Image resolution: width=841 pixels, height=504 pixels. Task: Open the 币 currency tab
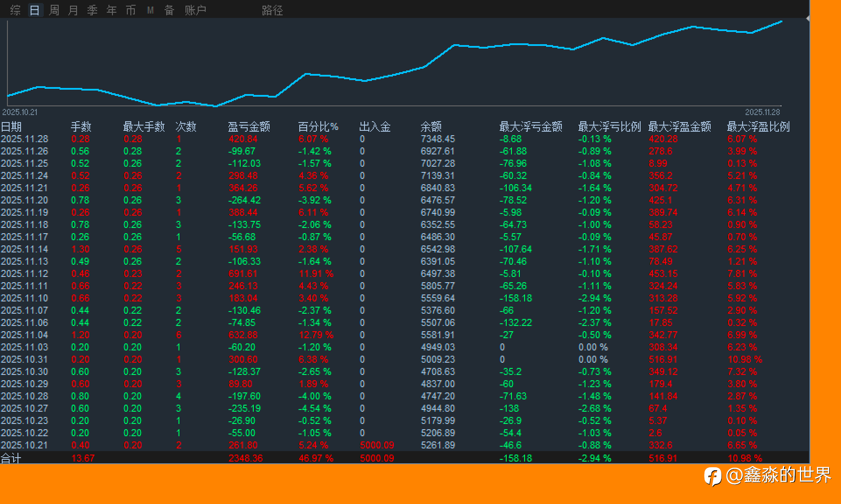tap(131, 10)
